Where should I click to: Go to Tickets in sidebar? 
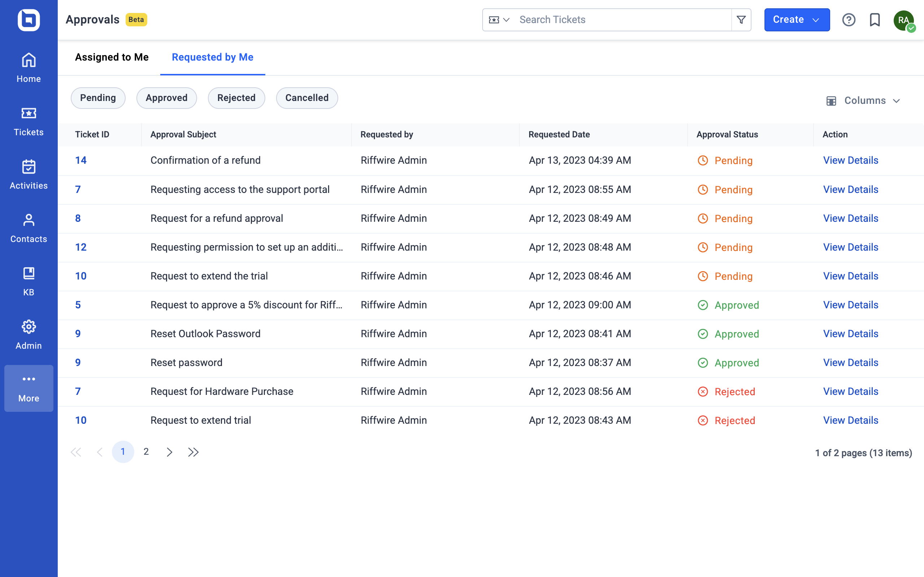[x=29, y=121]
